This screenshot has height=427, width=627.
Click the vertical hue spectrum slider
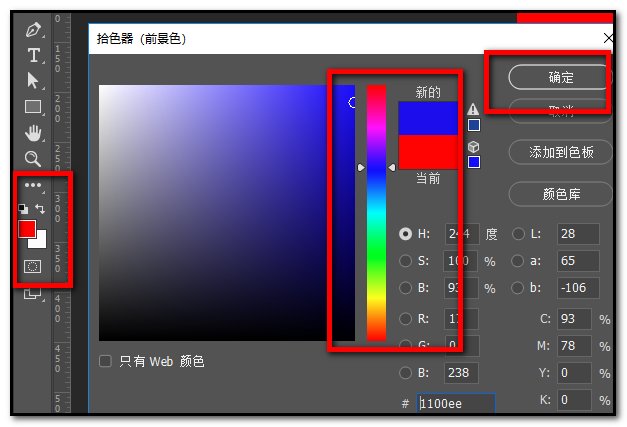376,213
